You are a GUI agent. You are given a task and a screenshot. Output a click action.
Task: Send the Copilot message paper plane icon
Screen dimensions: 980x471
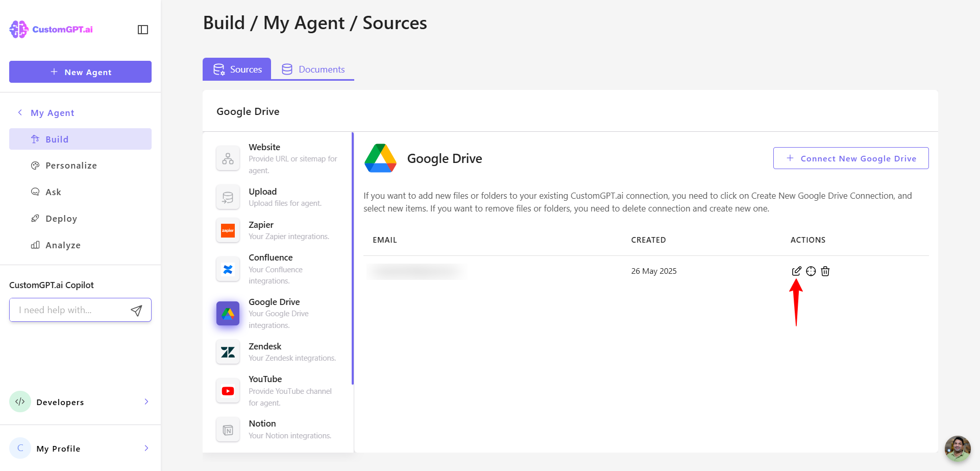136,310
